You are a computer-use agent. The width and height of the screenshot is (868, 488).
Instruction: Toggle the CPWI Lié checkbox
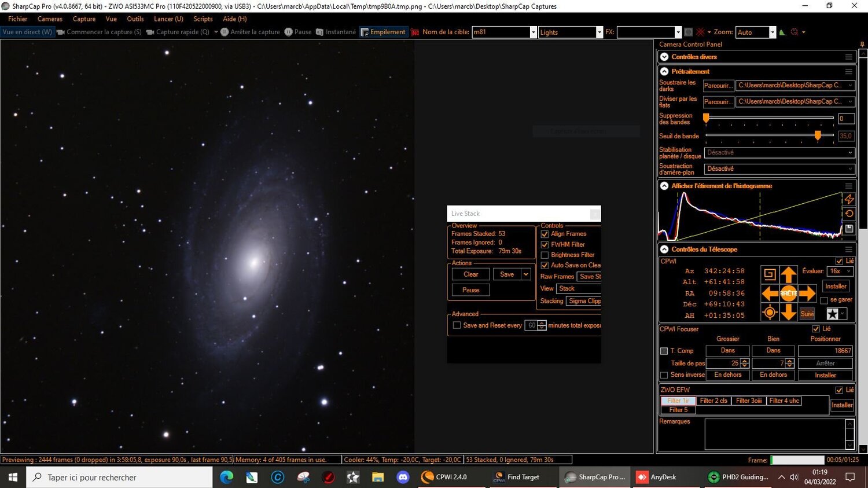click(x=839, y=261)
